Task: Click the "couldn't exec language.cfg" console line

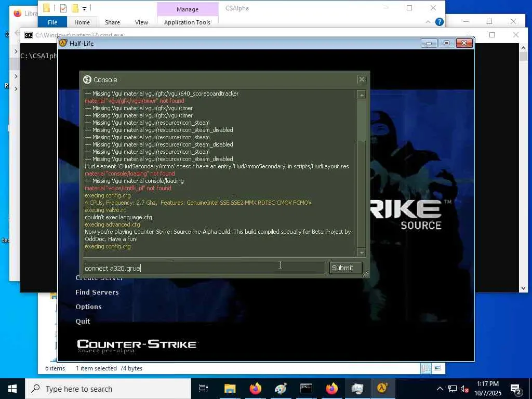Action: coord(118,217)
